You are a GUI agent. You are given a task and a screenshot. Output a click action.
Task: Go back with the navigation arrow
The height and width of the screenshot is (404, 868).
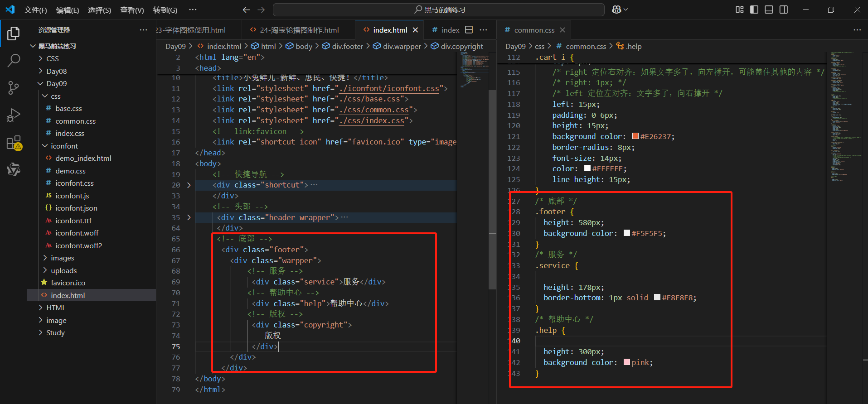pyautogui.click(x=246, y=10)
